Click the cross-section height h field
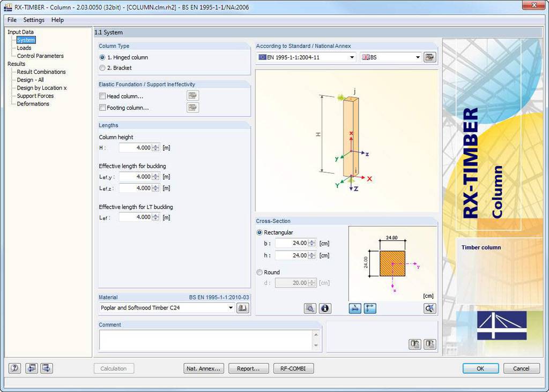Viewport: 549px width, 392px height. click(291, 255)
